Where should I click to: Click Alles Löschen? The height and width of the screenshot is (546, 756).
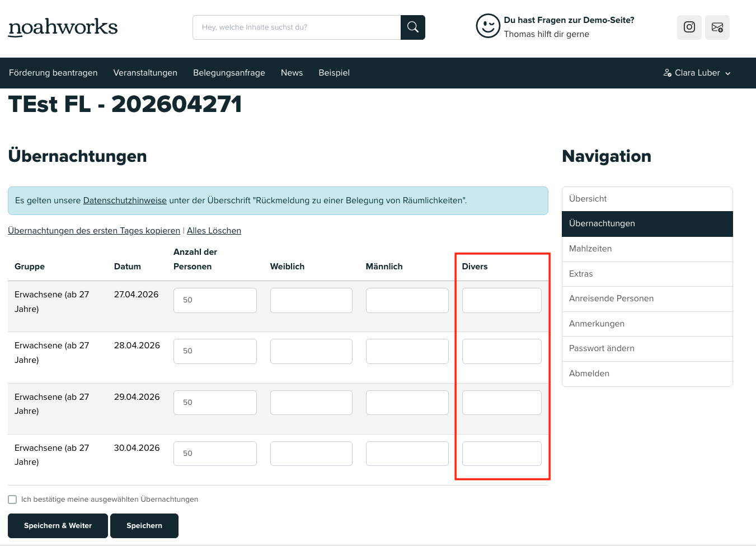click(x=214, y=231)
